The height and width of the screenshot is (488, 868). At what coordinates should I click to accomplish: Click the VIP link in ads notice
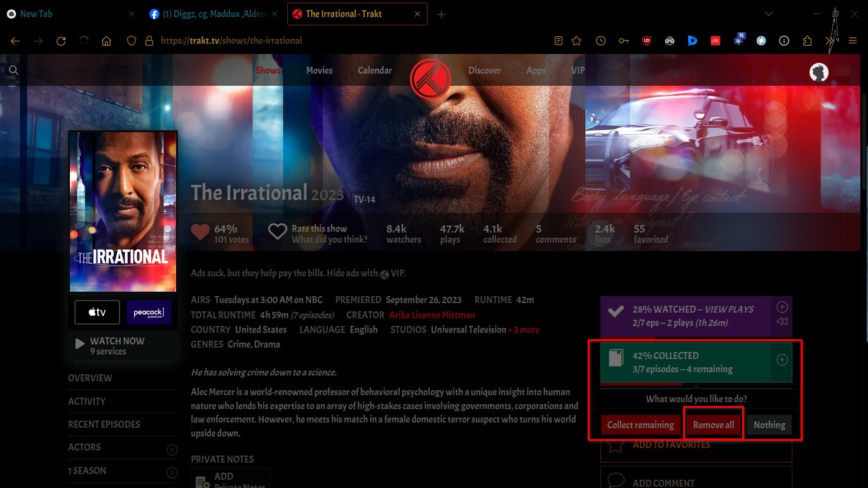(398, 273)
